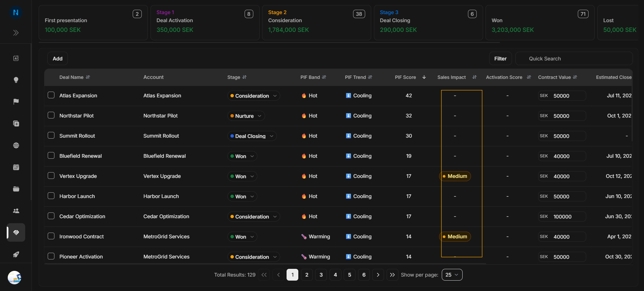Open the calendar icon in sidebar
644x291 pixels.
tap(16, 167)
